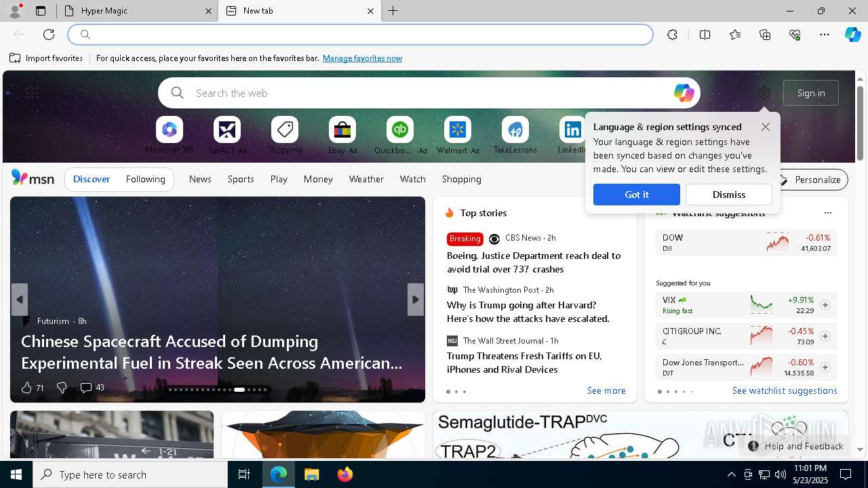Dislike the Chinese Spacecraft article
This screenshot has height=488, width=868.
(x=62, y=388)
